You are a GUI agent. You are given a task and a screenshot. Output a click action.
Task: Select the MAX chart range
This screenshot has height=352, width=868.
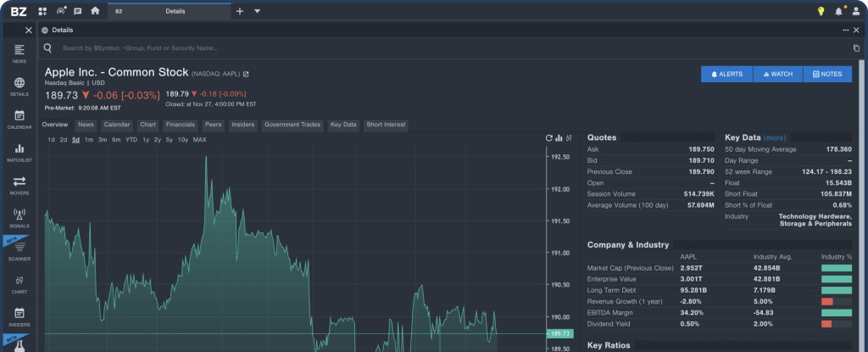(200, 140)
